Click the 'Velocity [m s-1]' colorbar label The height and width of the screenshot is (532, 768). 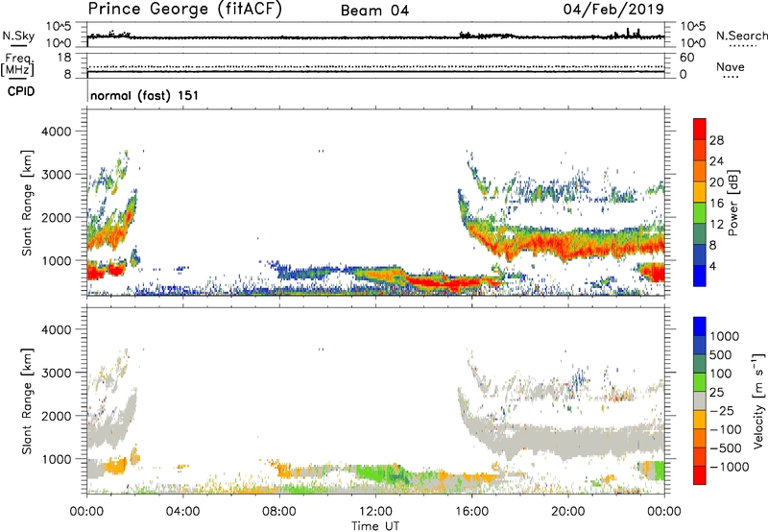(758, 400)
